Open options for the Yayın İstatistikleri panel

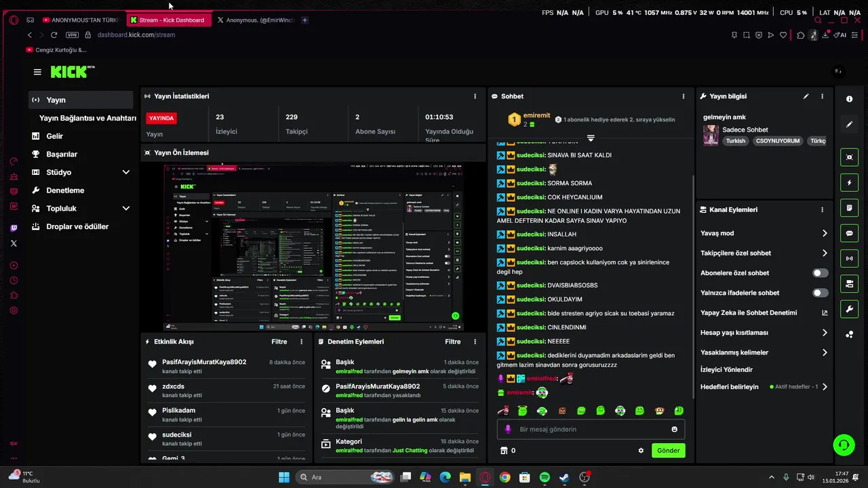coord(475,96)
